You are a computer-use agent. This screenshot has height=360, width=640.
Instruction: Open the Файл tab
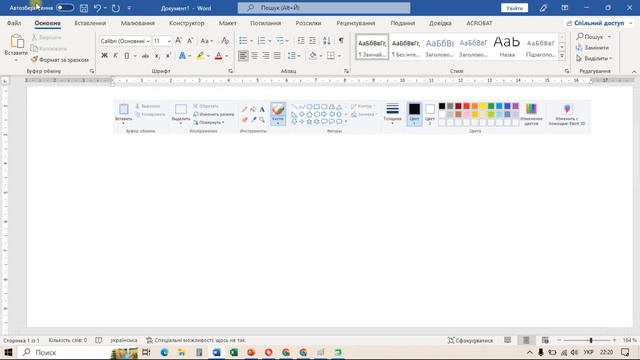14,23
